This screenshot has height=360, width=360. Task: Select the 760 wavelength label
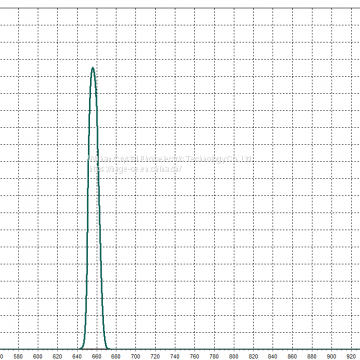pos(195,356)
